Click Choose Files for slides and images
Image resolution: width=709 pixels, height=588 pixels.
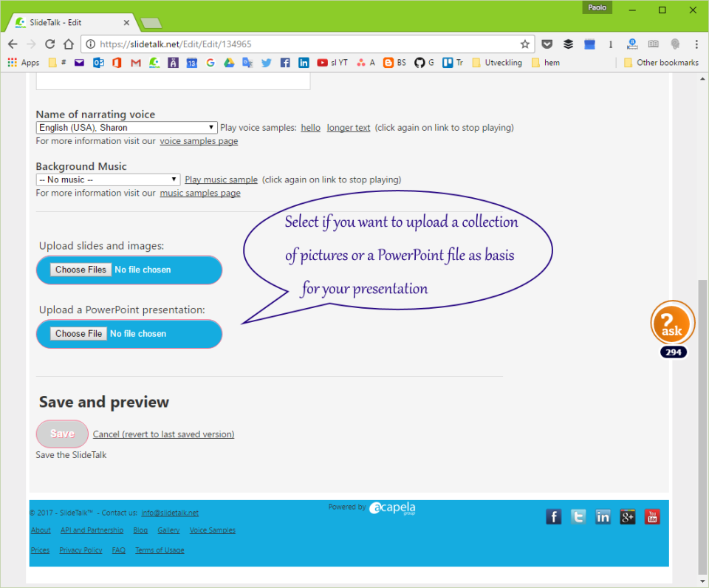click(81, 270)
